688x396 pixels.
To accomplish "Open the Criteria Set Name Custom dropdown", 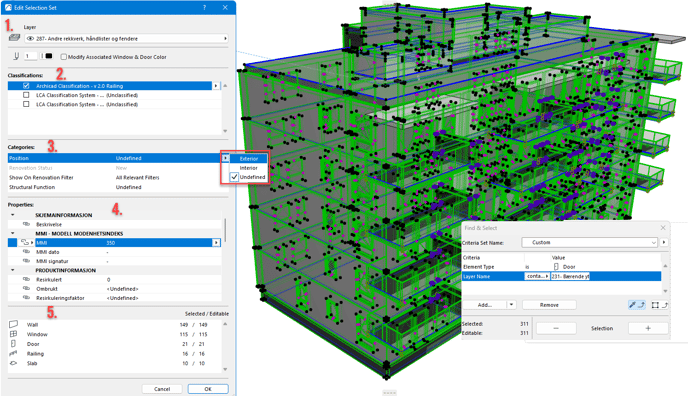I will tap(590, 243).
